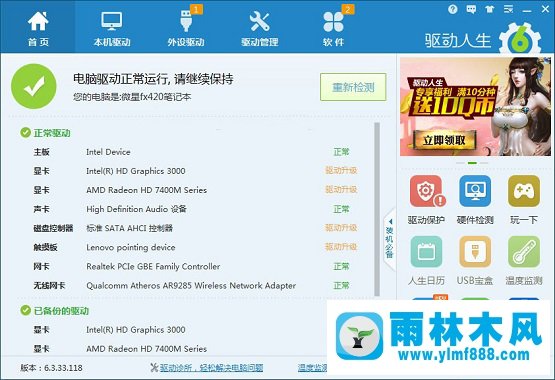
Task: Open the 软件 tab
Action: 333,27
